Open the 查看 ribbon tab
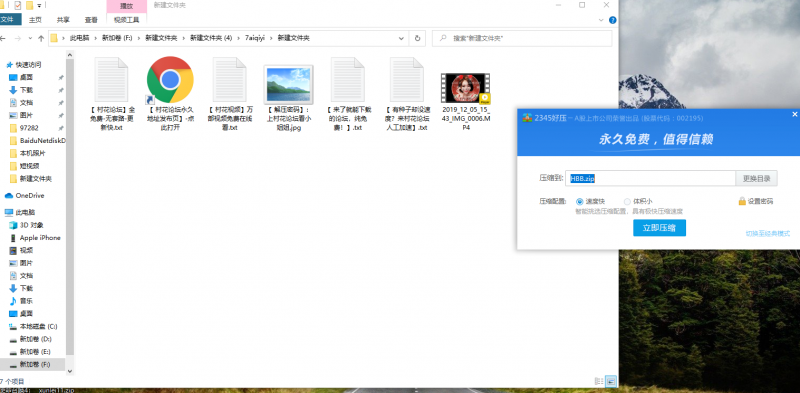 point(91,20)
